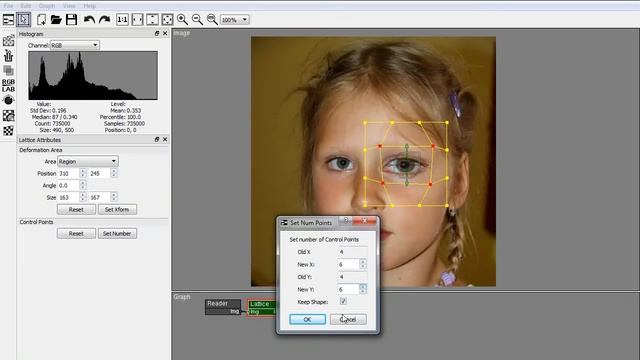Toggle the Keep Shape checkbox
This screenshot has height=360, width=640.
tap(343, 301)
